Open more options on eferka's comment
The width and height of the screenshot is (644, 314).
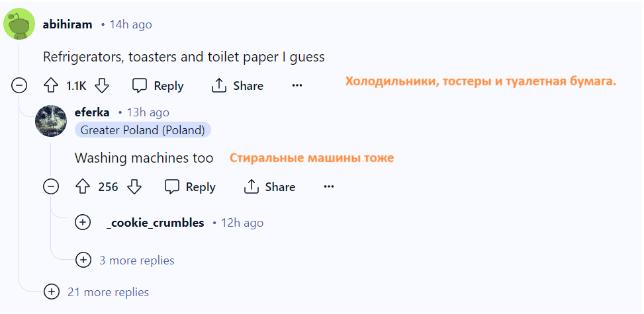tap(329, 186)
